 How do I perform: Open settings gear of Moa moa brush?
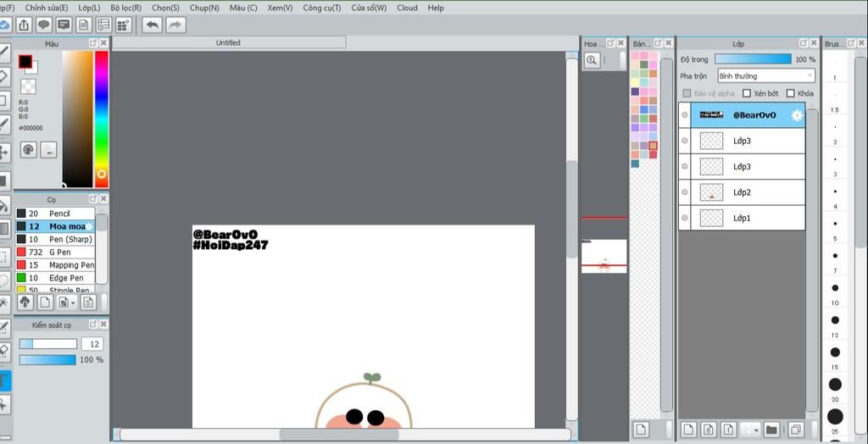(x=88, y=226)
